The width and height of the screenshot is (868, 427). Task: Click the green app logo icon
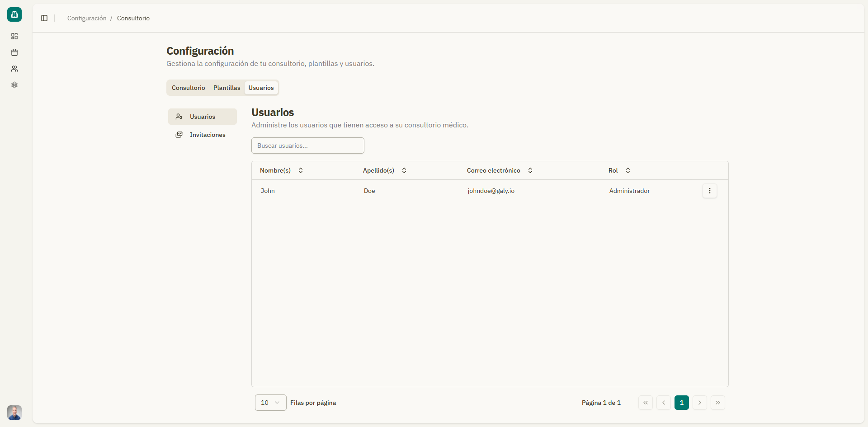click(x=14, y=14)
